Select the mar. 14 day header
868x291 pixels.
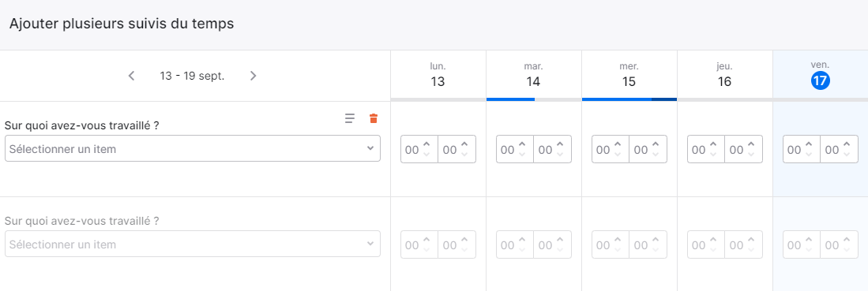534,76
